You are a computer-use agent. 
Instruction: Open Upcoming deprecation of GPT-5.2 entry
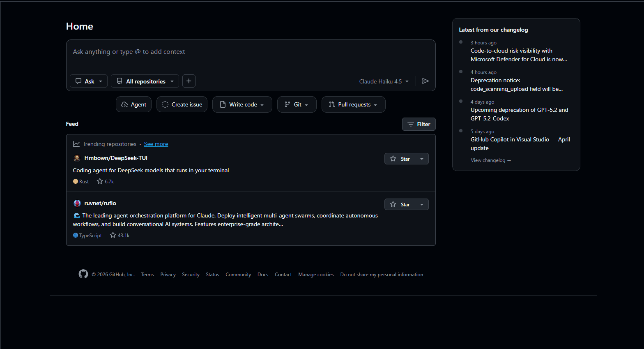coord(520,114)
